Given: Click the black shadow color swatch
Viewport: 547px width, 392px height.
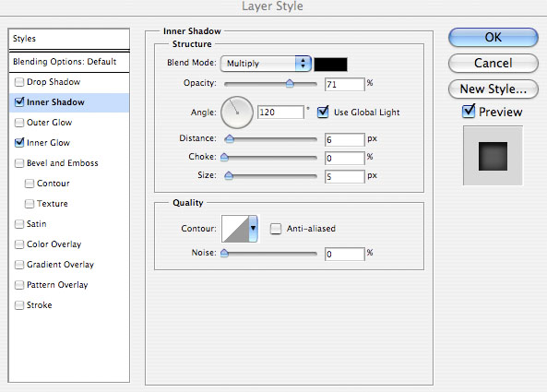Looking at the screenshot, I should [331, 65].
